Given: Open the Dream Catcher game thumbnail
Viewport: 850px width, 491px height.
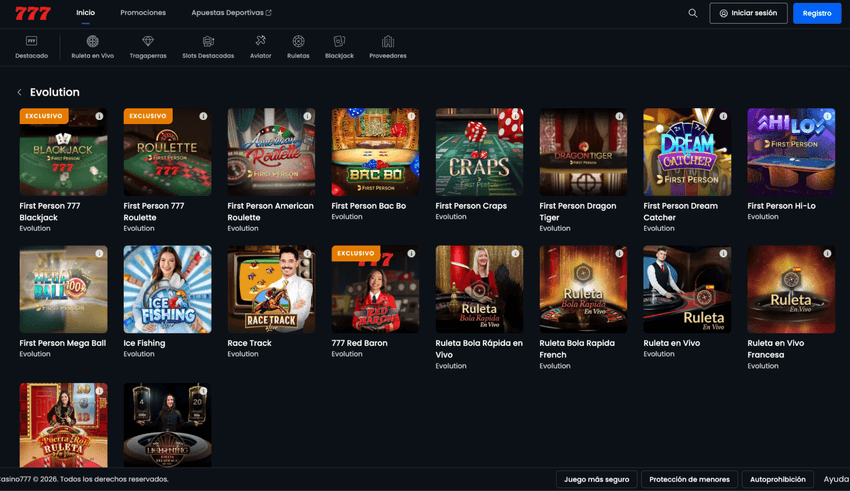Looking at the screenshot, I should (687, 152).
